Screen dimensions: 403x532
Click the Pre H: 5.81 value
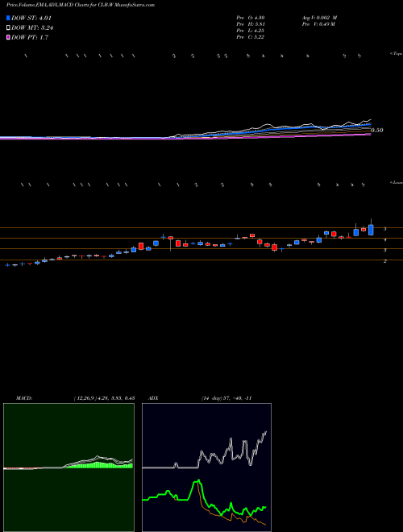(x=251, y=24)
